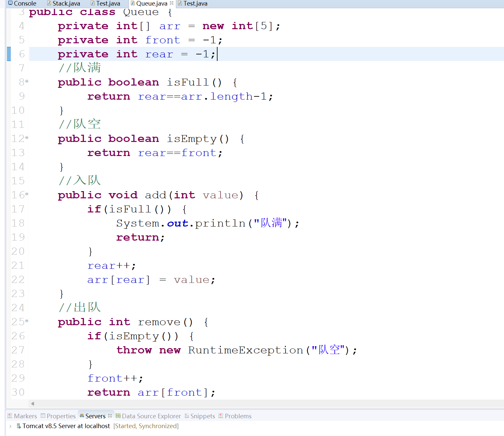The width and height of the screenshot is (504, 436).
Task: Click the Tomcat server icon
Action: 19,426
